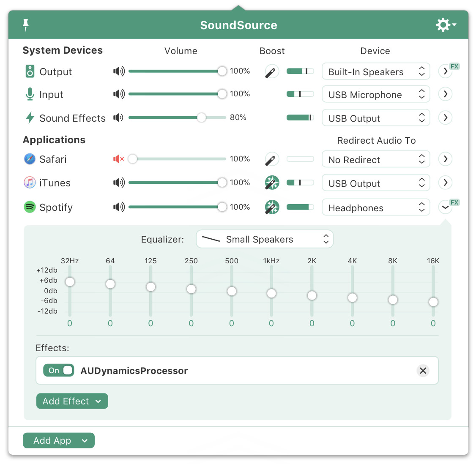This screenshot has width=476, height=464.
Task: Open Safari's No Redirect dropdown
Action: click(x=376, y=159)
